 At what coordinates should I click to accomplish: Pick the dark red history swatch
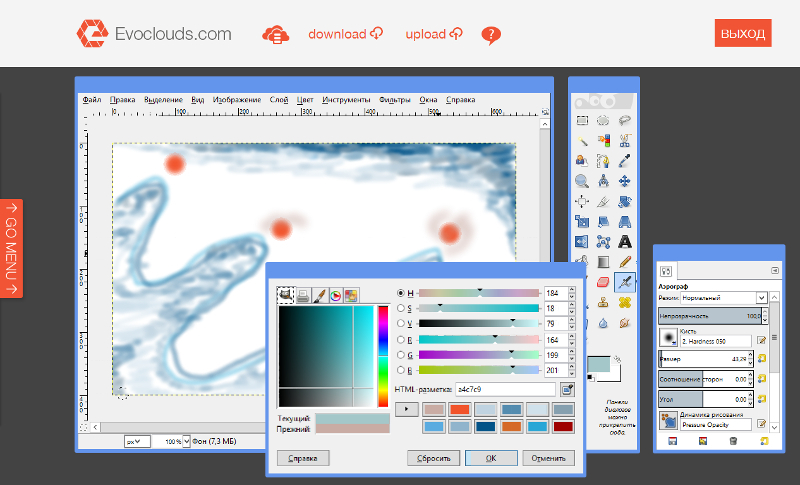[563, 426]
